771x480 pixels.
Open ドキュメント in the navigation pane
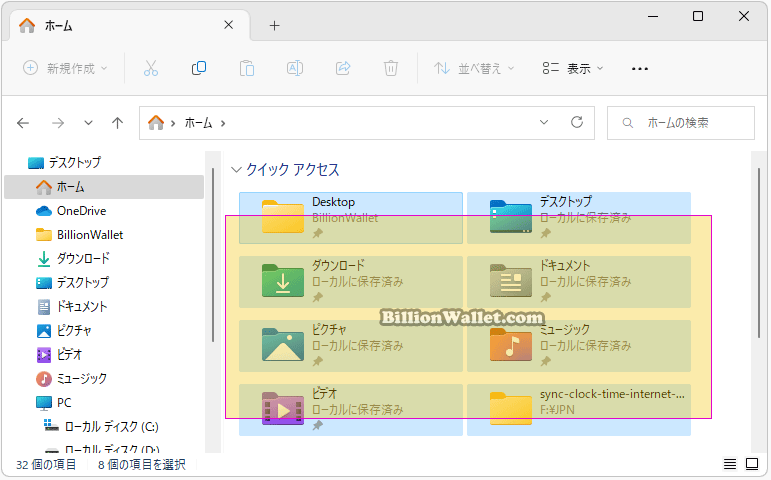click(x=71, y=307)
